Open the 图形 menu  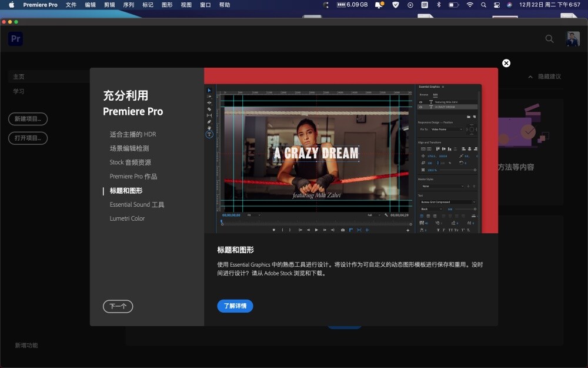pos(167,5)
